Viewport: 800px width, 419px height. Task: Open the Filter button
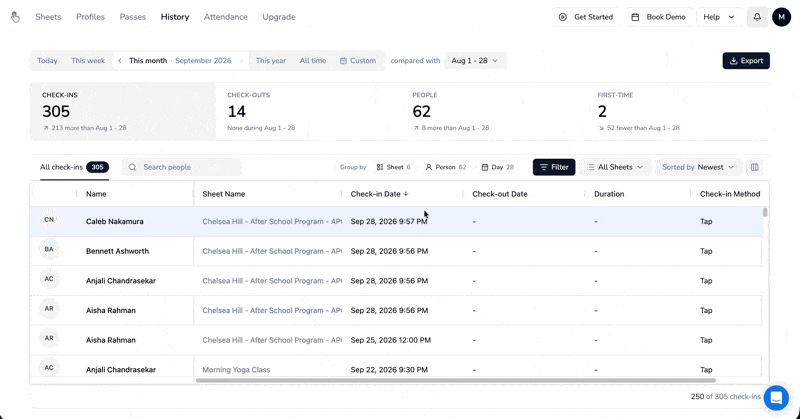pos(554,167)
